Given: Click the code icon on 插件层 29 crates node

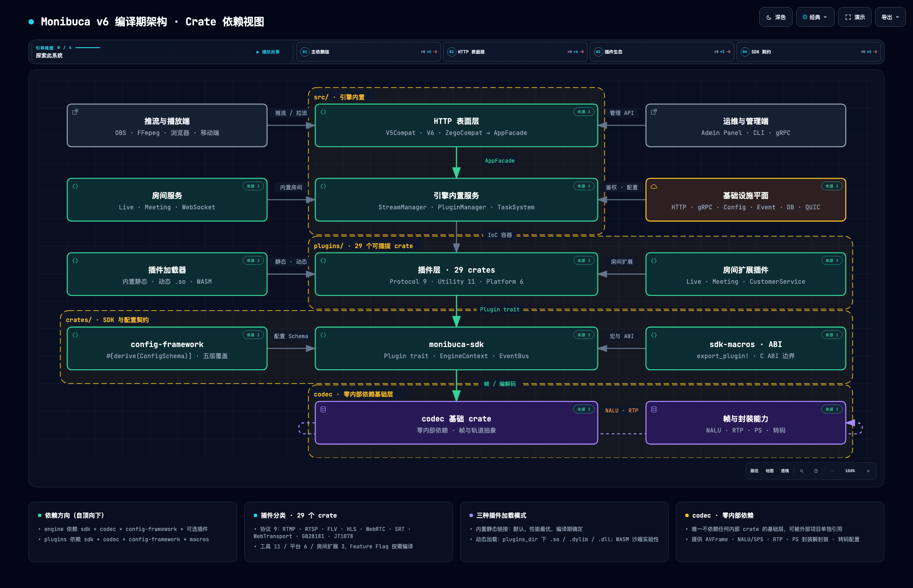Looking at the screenshot, I should [323, 261].
